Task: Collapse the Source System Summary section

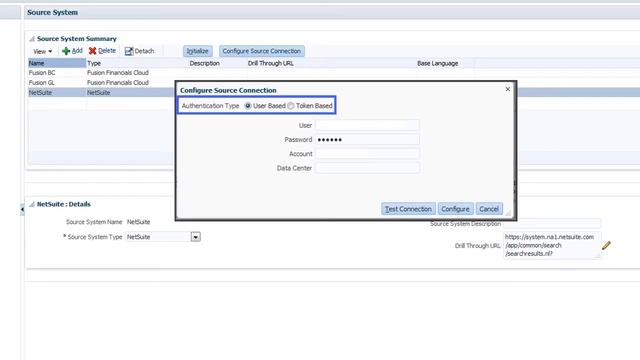Action: click(x=32, y=39)
